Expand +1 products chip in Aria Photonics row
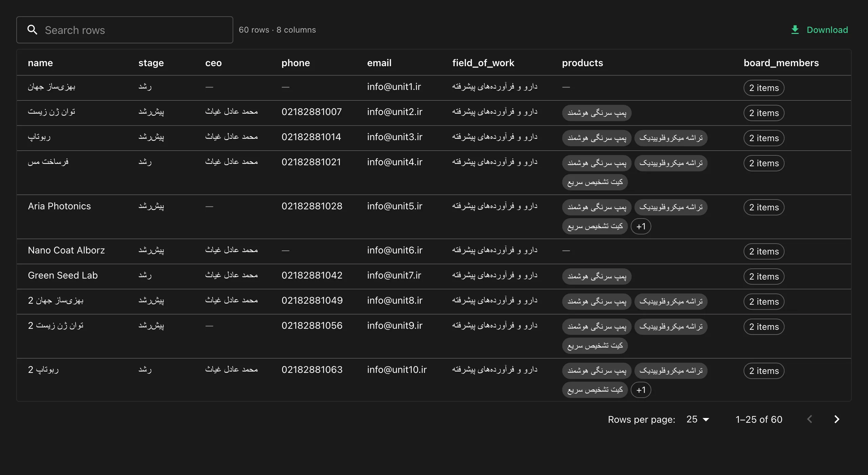Screen dimensions: 868x475 (641, 226)
